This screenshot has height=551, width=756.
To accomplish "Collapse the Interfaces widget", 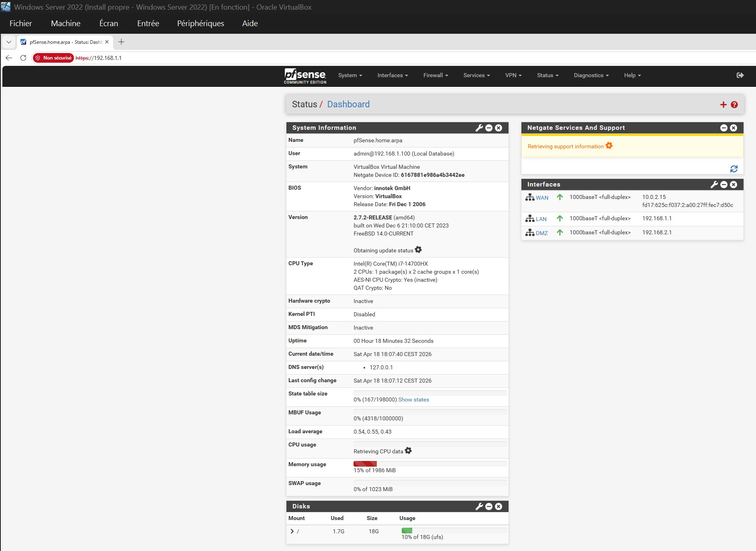I will pyautogui.click(x=724, y=184).
